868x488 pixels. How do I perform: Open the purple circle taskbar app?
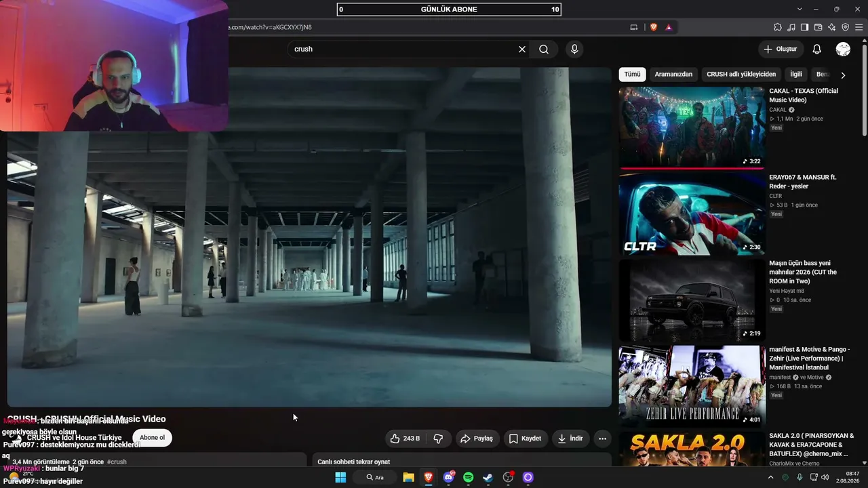[528, 477]
